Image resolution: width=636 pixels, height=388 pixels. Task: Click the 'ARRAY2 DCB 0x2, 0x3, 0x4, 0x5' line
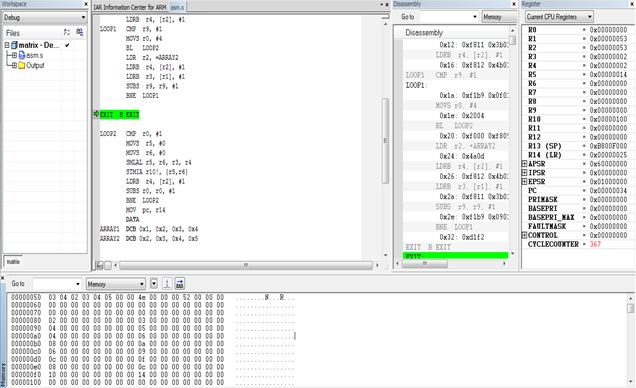(149, 239)
